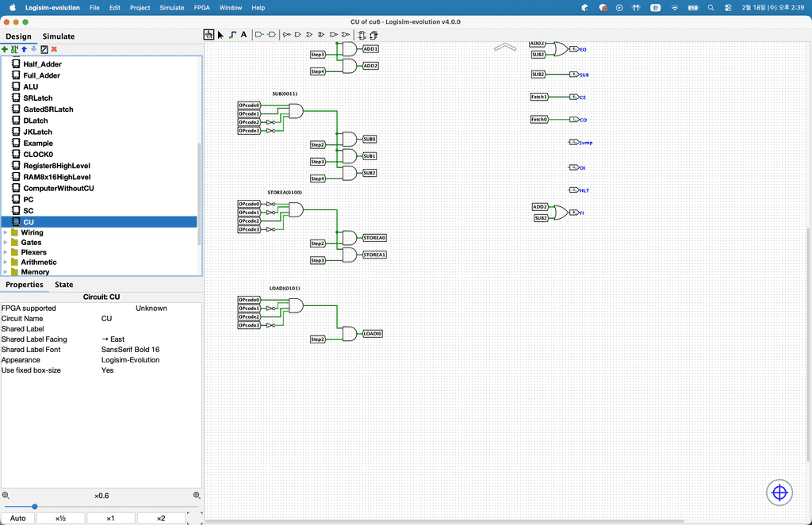Move circuit up with blue up arrow

click(x=24, y=49)
